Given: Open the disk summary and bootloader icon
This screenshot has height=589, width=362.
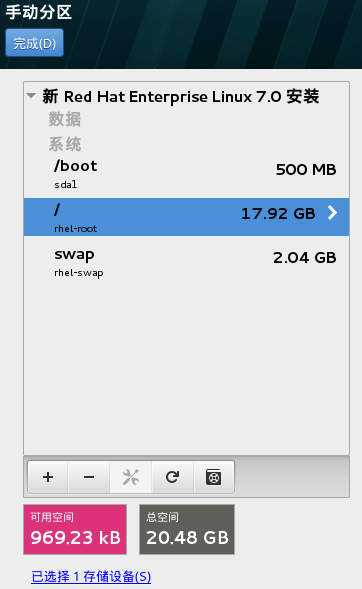Looking at the screenshot, I should tap(214, 477).
